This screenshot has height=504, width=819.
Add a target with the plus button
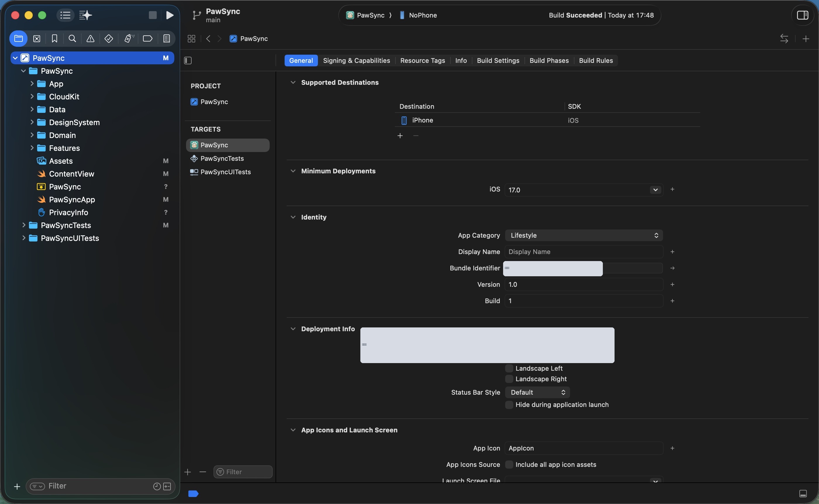point(188,472)
